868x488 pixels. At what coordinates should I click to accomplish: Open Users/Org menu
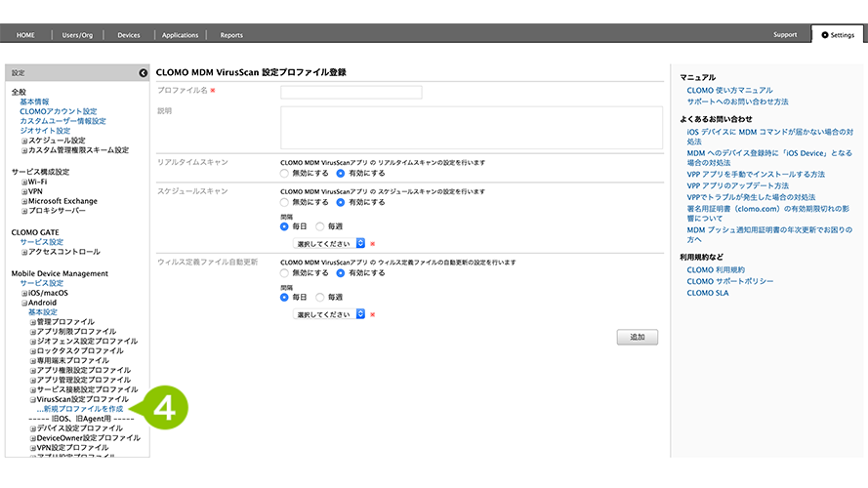coord(77,35)
